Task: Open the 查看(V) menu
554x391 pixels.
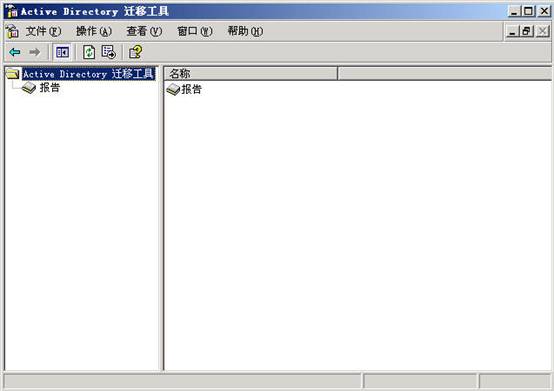Action: 144,31
